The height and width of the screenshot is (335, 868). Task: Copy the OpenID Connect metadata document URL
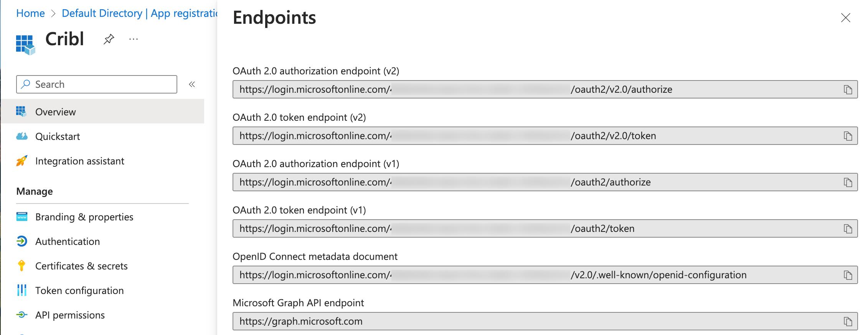(x=848, y=275)
